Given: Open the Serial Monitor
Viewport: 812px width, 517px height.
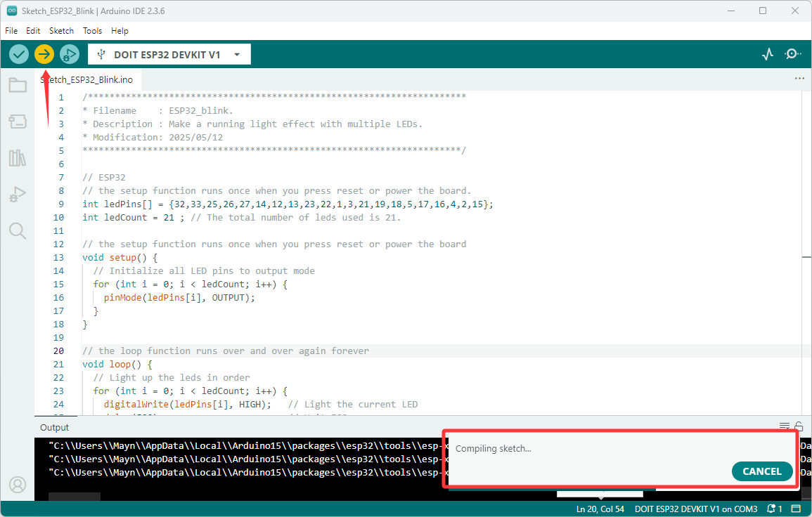Looking at the screenshot, I should coord(792,54).
